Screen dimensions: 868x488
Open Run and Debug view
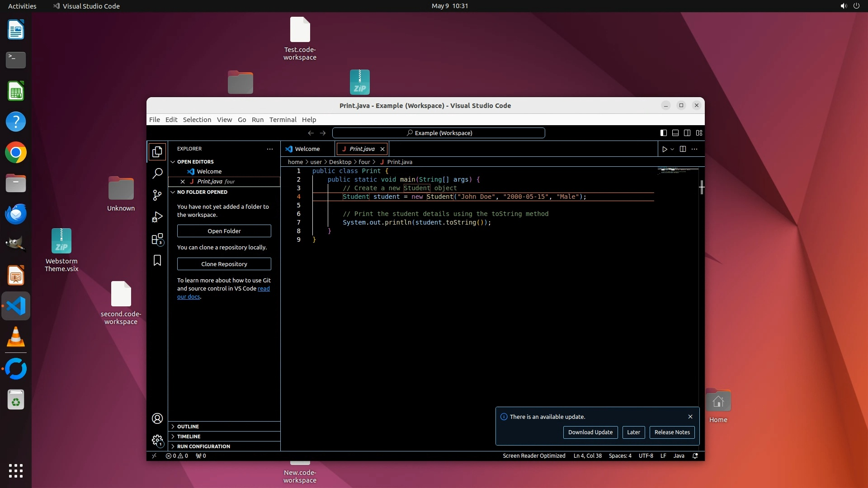(x=157, y=217)
